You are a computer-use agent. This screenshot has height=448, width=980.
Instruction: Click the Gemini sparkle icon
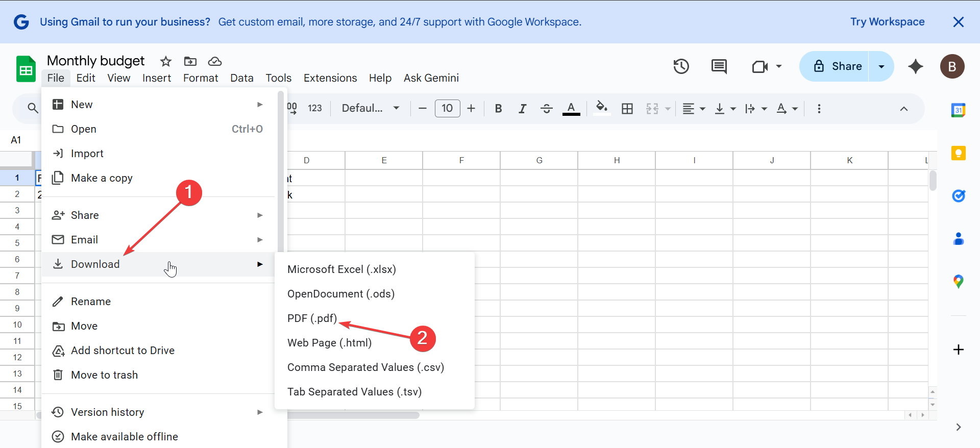pos(915,66)
